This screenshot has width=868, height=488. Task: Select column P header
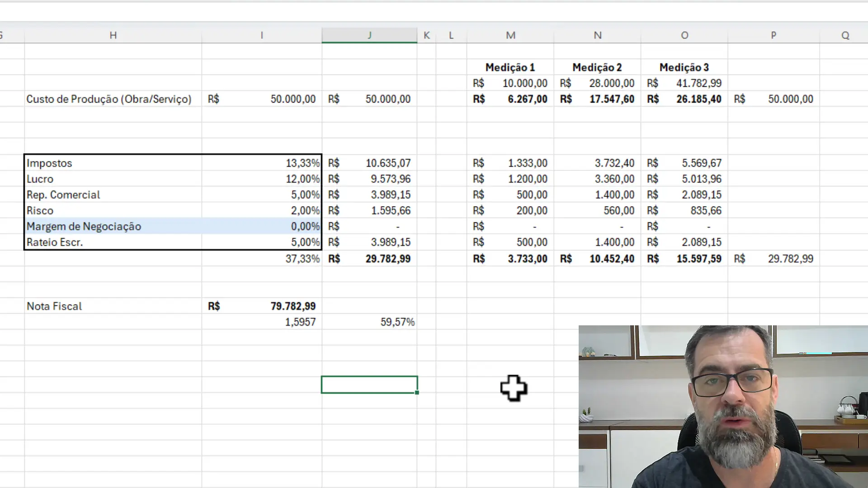coord(774,35)
